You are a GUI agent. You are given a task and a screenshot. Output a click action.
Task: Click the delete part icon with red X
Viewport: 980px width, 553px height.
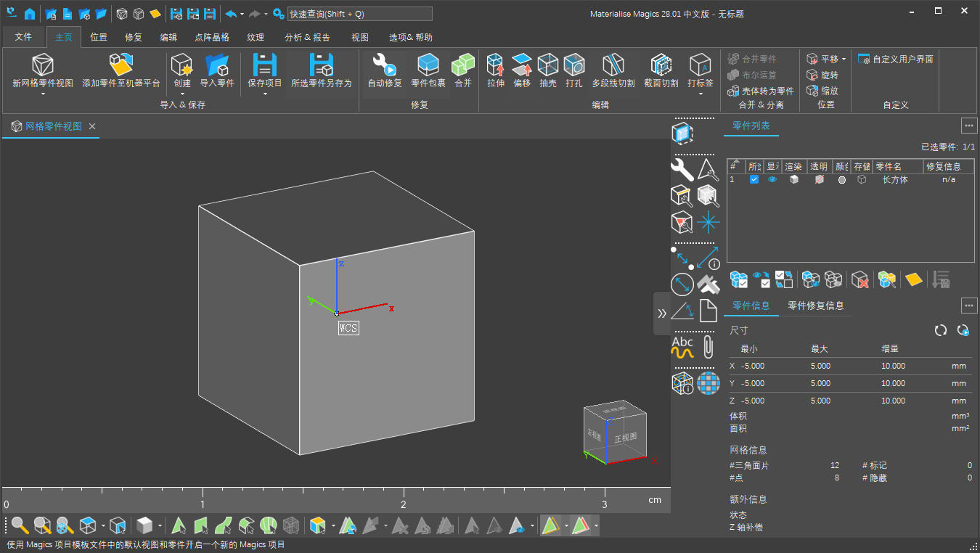tap(860, 279)
